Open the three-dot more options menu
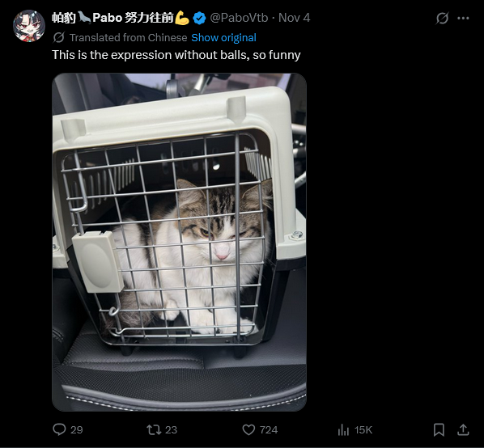The width and height of the screenshot is (484, 448). point(463,18)
